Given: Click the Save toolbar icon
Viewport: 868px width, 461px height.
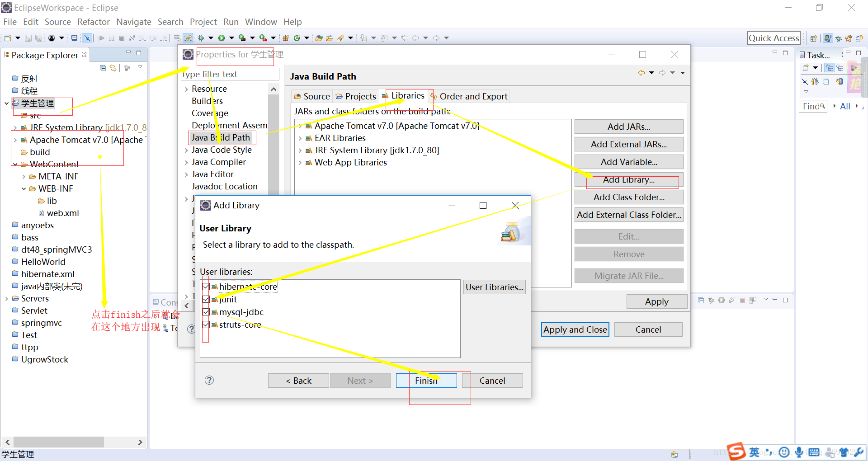Looking at the screenshot, I should (28, 38).
